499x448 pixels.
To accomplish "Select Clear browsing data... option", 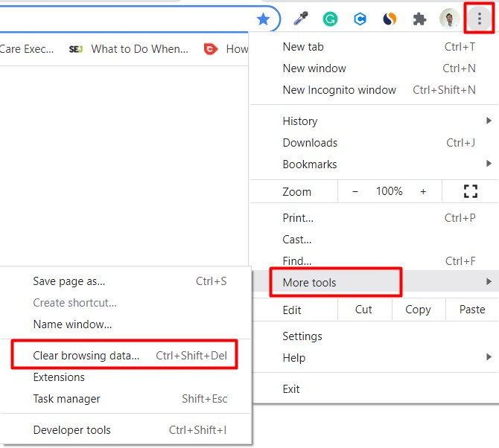I will pyautogui.click(x=126, y=355).
